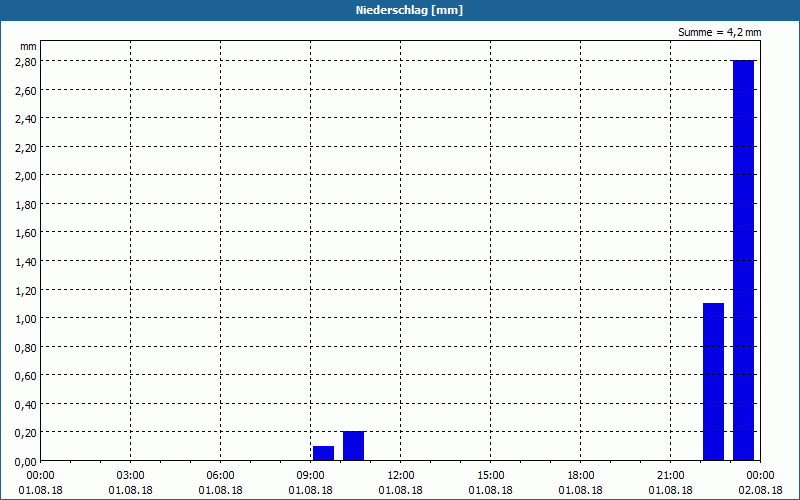800x500 pixels.
Task: Select the 0,20 y-axis value
Action: 28,433
